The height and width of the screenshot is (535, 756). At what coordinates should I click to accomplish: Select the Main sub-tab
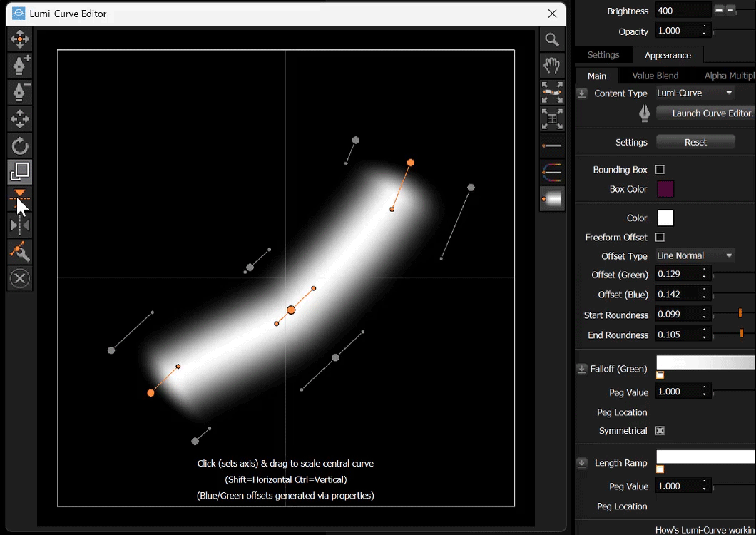pyautogui.click(x=597, y=76)
